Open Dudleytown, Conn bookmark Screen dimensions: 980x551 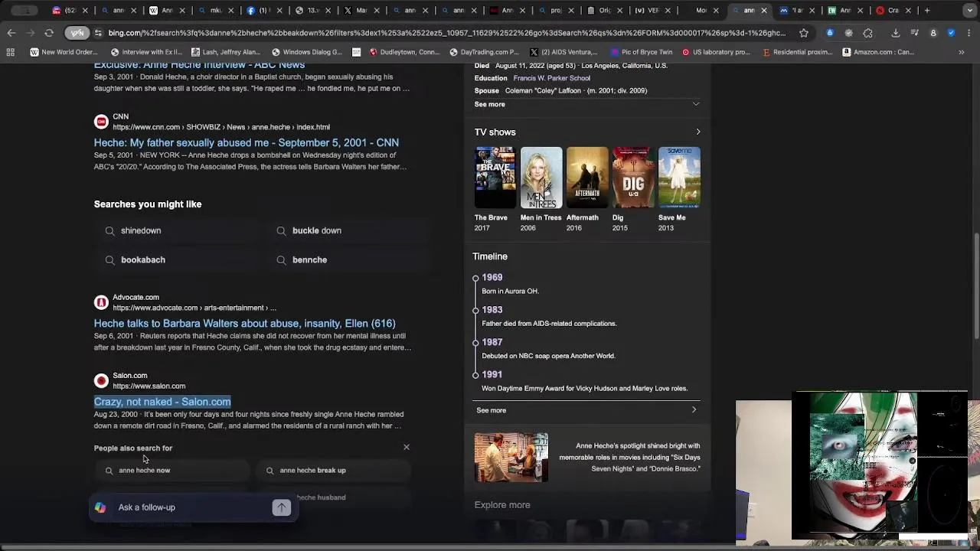[404, 52]
